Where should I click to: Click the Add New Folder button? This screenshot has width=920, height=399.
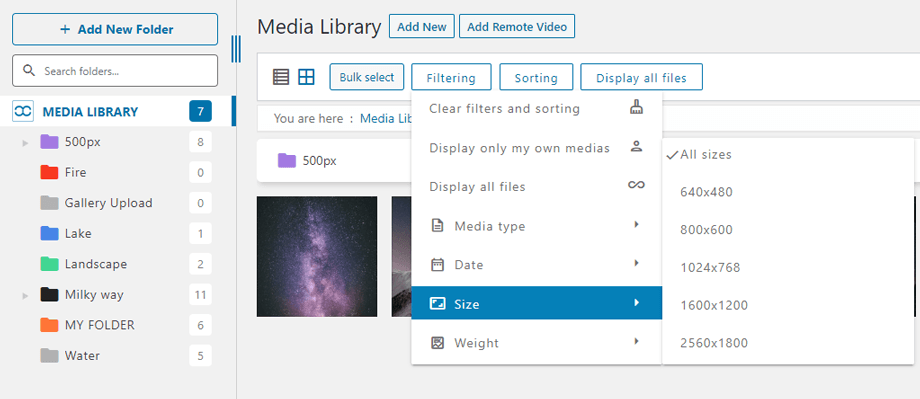115,29
